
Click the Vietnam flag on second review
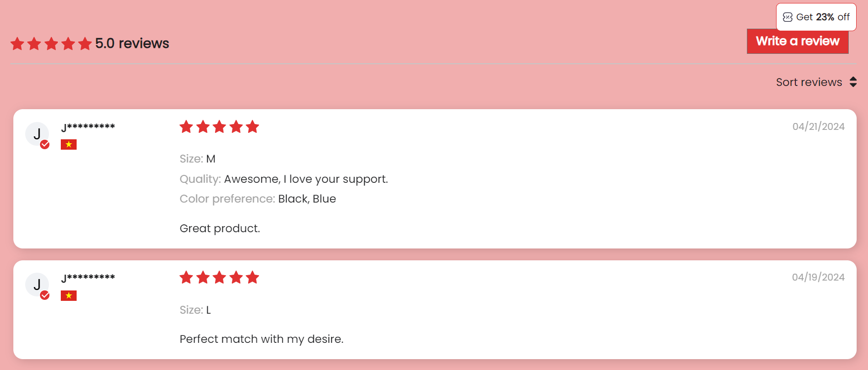69,295
